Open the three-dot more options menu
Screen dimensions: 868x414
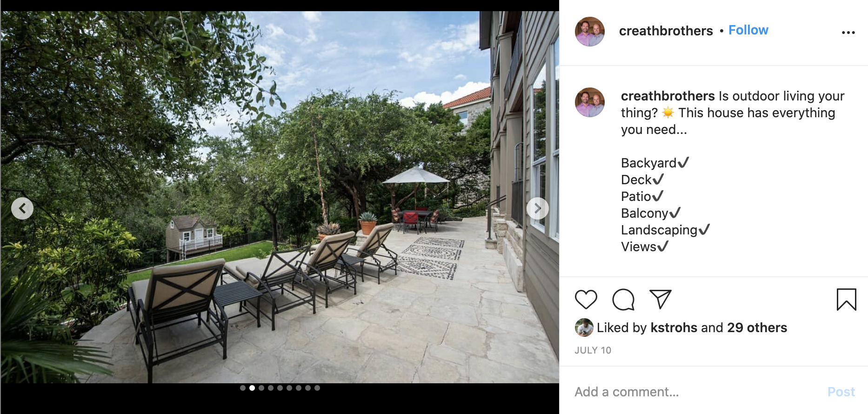click(x=848, y=33)
